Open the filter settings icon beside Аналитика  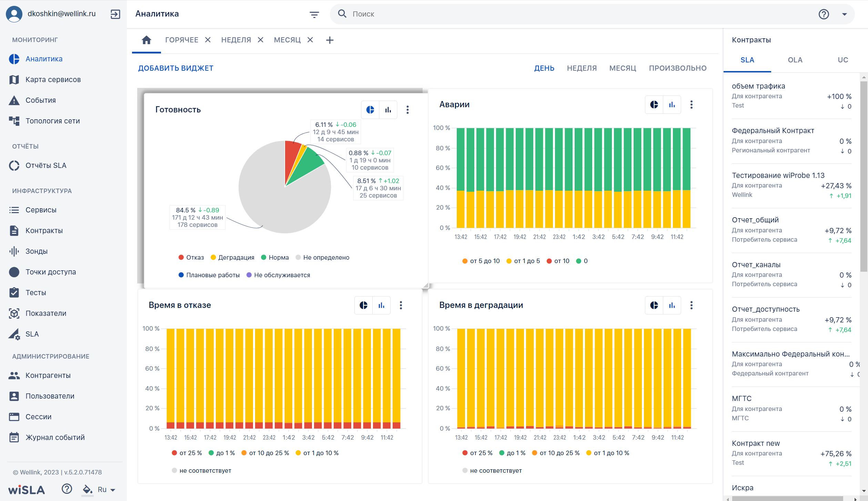tap(314, 14)
